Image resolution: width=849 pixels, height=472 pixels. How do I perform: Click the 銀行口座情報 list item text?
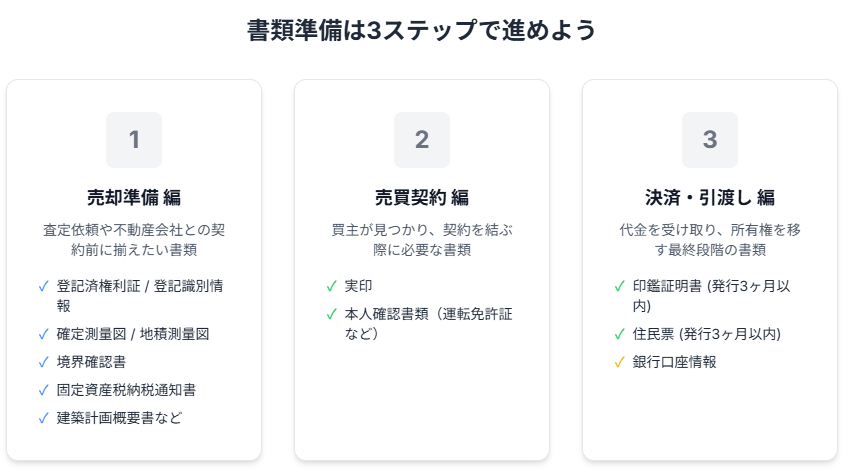(x=675, y=362)
